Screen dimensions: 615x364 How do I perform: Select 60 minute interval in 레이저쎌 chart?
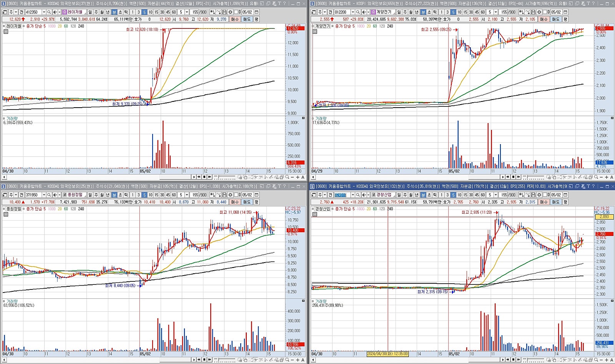tap(174, 12)
